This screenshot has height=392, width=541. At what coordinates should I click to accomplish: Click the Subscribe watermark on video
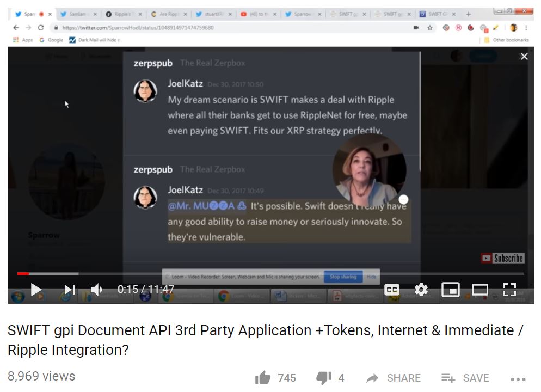point(502,259)
